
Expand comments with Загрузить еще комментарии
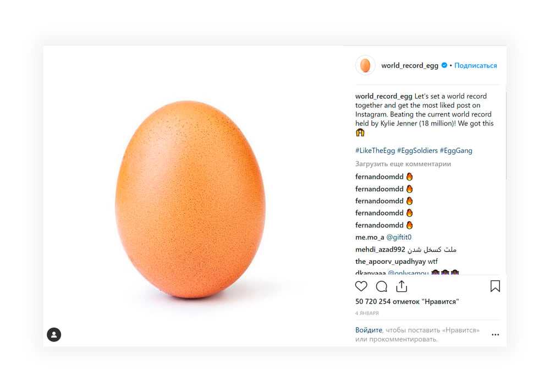point(403,164)
